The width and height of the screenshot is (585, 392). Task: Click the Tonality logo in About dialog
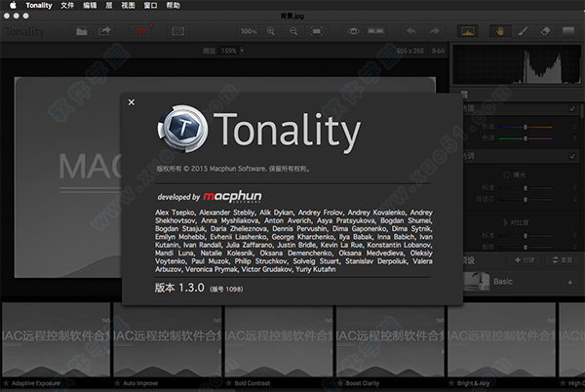click(x=182, y=129)
